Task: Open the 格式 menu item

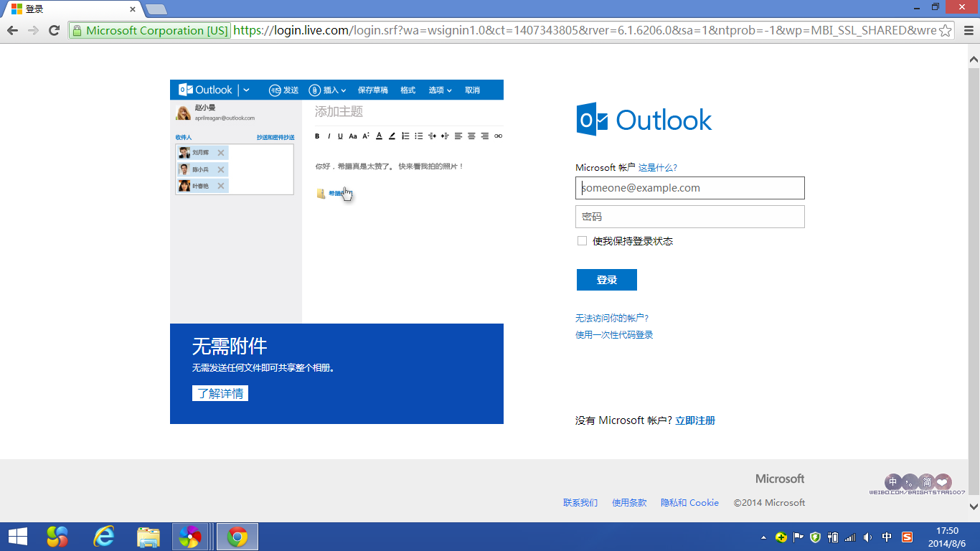Action: (x=407, y=90)
